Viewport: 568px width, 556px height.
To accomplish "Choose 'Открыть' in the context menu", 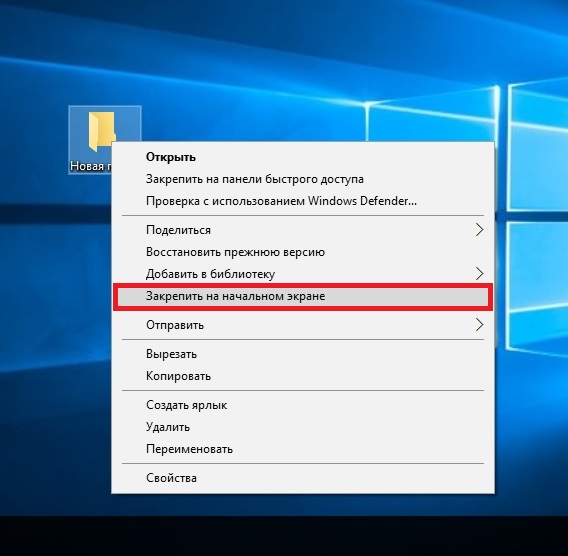I will click(x=171, y=157).
